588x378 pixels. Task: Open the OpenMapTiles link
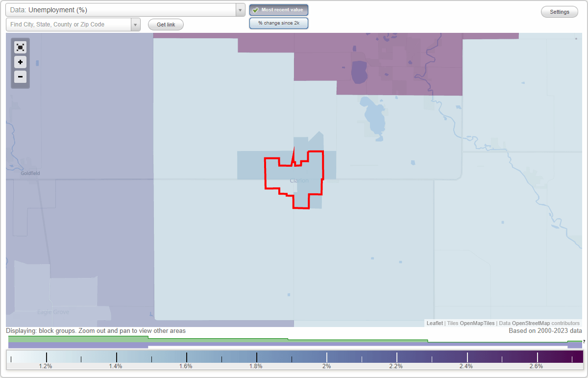pyautogui.click(x=477, y=323)
